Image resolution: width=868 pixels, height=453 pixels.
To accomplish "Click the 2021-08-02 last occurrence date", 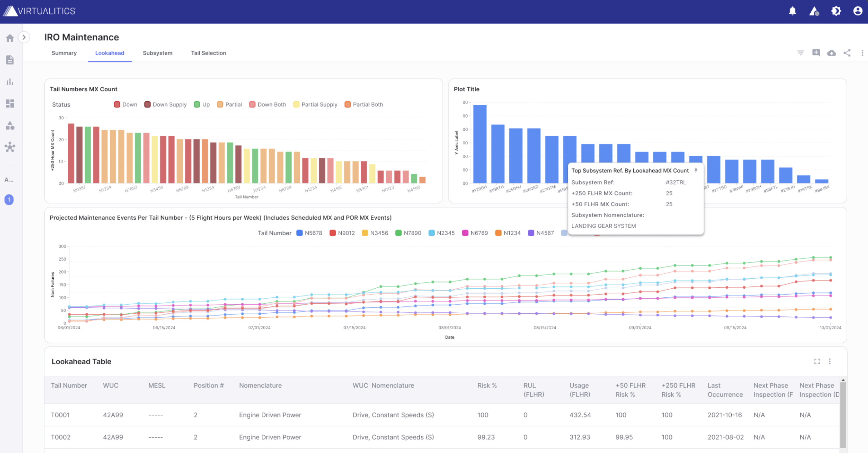I will click(x=725, y=437).
